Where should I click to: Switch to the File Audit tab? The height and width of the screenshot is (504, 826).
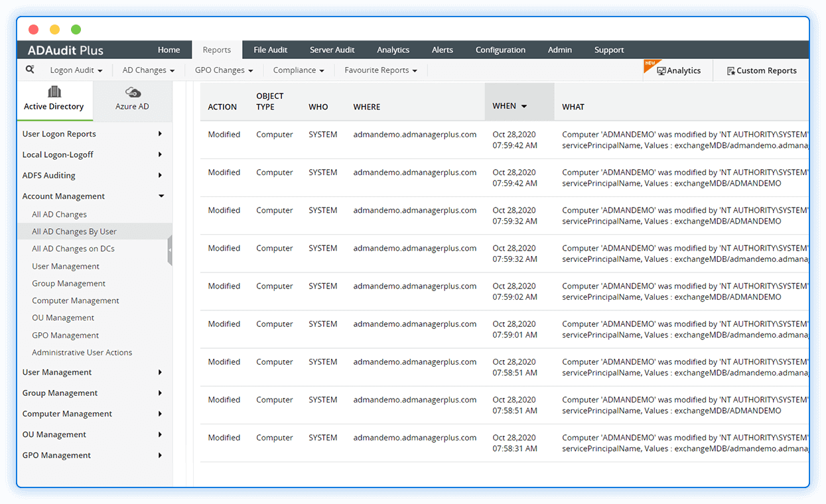click(x=271, y=50)
